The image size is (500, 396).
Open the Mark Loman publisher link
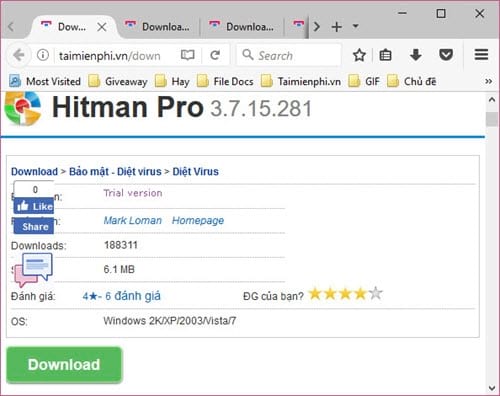[133, 220]
